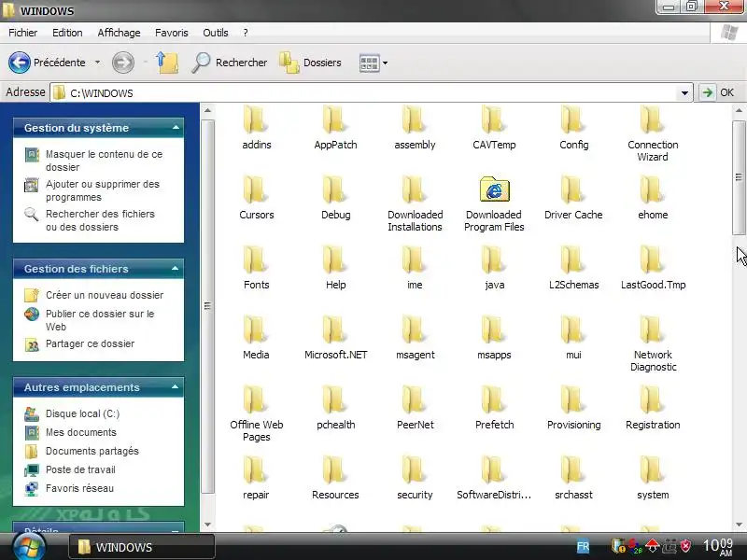This screenshot has width=747, height=560.
Task: Select the AppPatch folder icon
Action: click(335, 119)
